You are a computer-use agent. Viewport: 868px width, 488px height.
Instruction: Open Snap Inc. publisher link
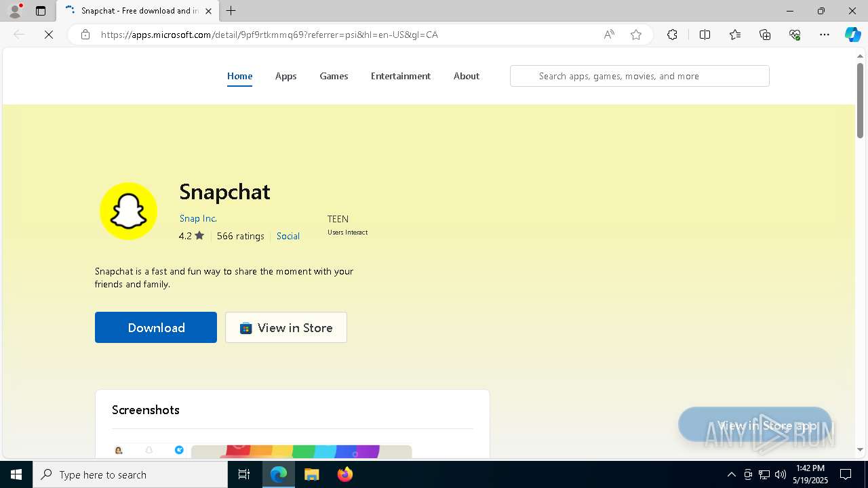point(198,218)
